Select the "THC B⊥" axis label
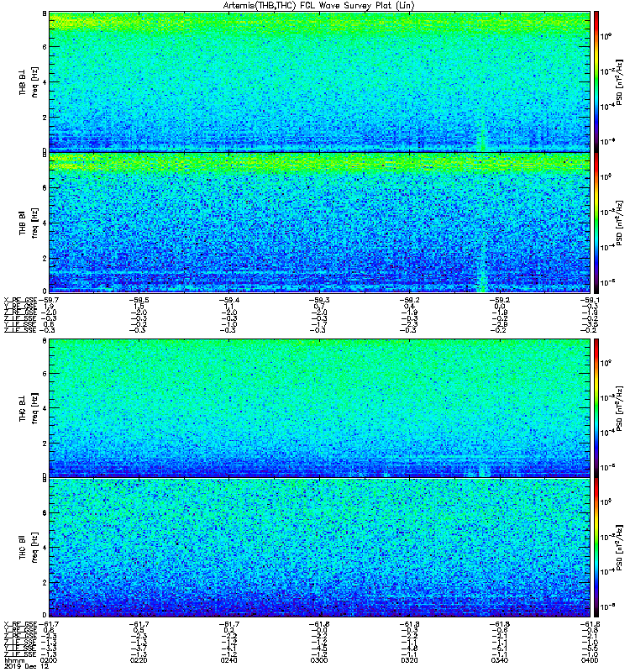The height and width of the screenshot is (672, 630). (23, 408)
